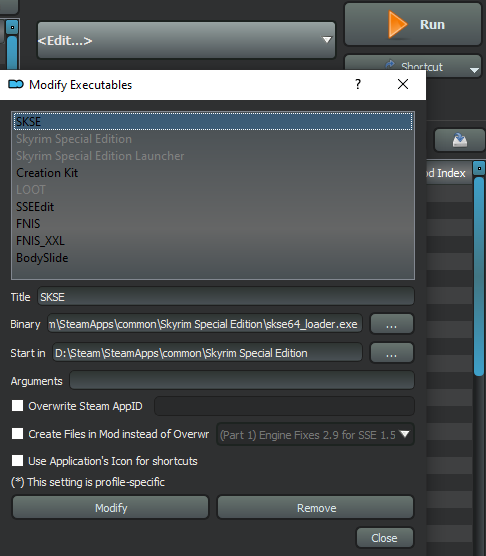The image size is (486, 556).
Task: Click the Arguments input field
Action: [x=242, y=380]
